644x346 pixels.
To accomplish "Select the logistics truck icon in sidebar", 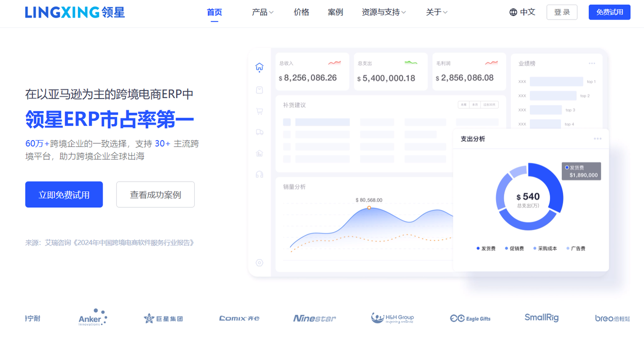I will tap(260, 132).
